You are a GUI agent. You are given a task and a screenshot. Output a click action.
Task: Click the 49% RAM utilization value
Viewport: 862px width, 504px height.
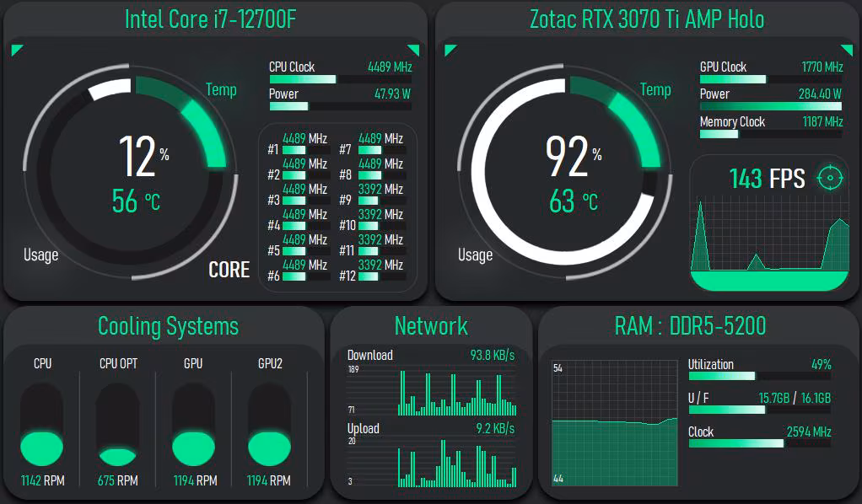(x=822, y=364)
